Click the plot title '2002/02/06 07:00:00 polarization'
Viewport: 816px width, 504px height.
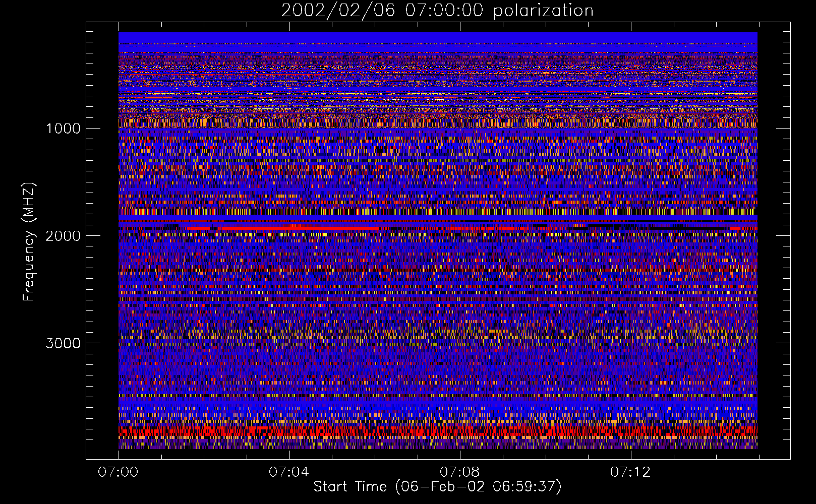(x=437, y=11)
